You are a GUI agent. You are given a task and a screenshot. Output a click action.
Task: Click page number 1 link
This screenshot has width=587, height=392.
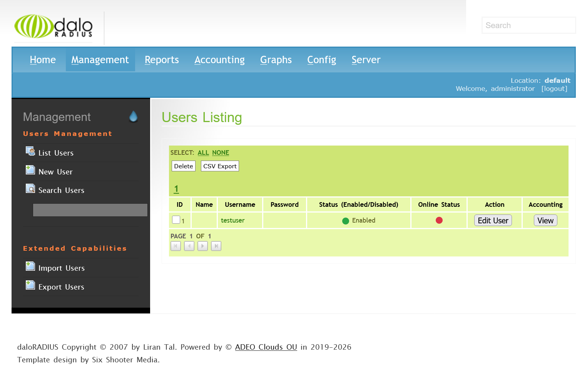[x=176, y=189]
